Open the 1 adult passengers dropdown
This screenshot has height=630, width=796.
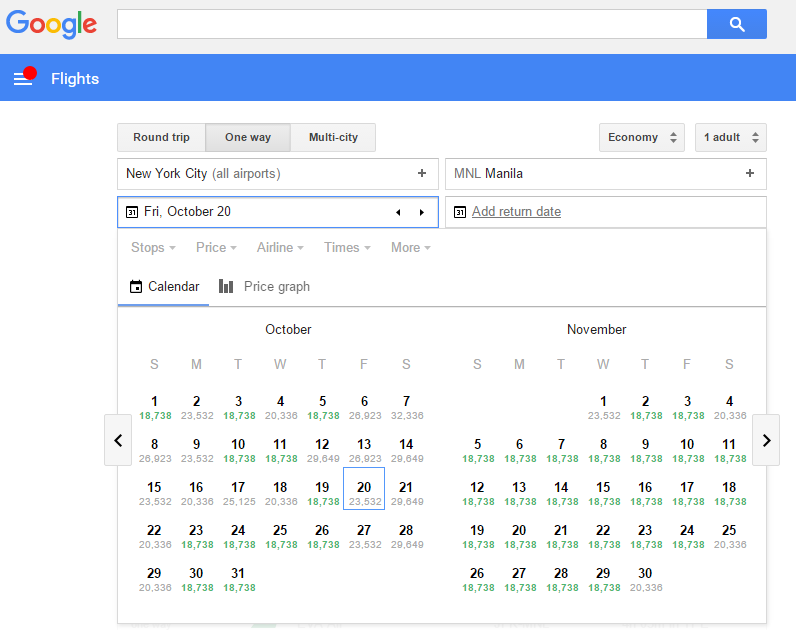point(730,137)
